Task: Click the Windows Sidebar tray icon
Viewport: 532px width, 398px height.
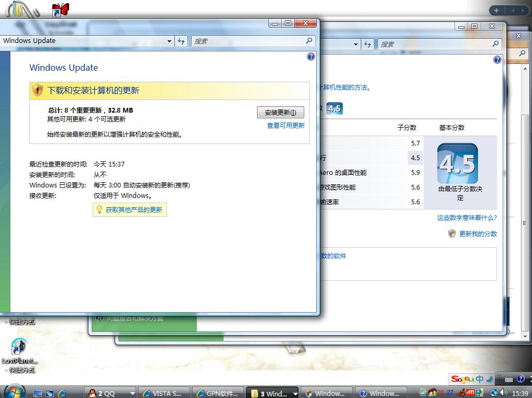Action: (480, 393)
